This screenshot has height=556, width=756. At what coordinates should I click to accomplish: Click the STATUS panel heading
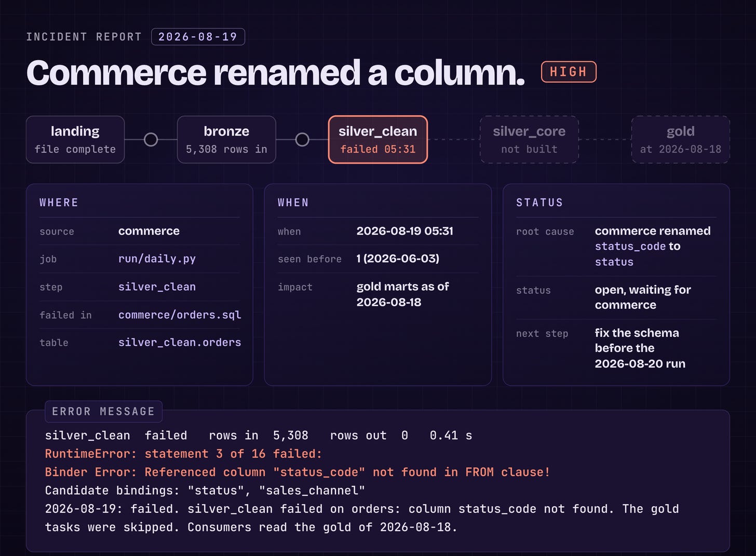(x=539, y=202)
